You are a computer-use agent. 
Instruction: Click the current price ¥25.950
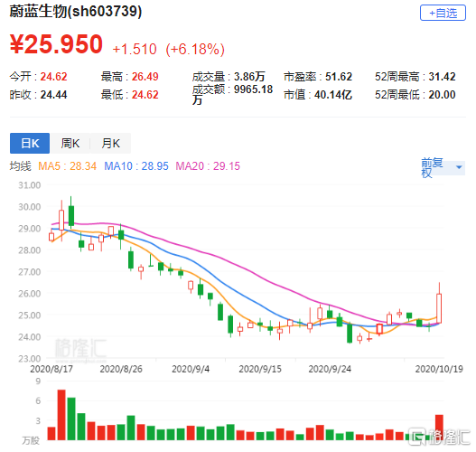click(56, 44)
